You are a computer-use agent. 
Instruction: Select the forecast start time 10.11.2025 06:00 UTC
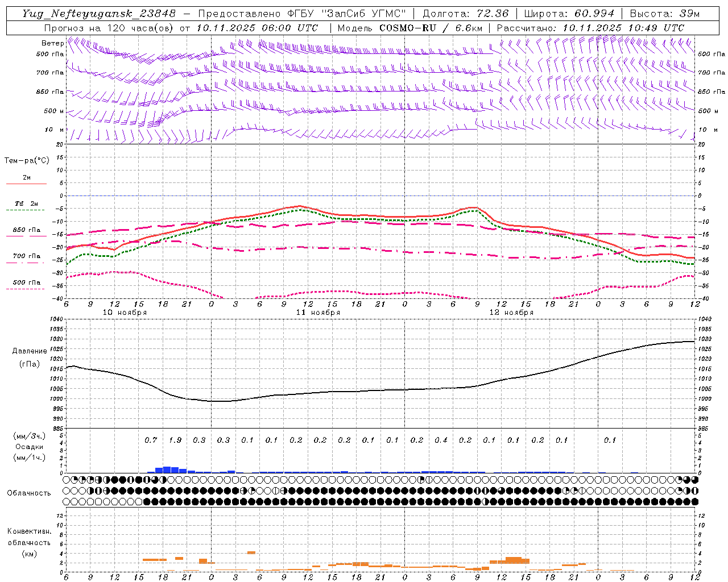click(257, 28)
